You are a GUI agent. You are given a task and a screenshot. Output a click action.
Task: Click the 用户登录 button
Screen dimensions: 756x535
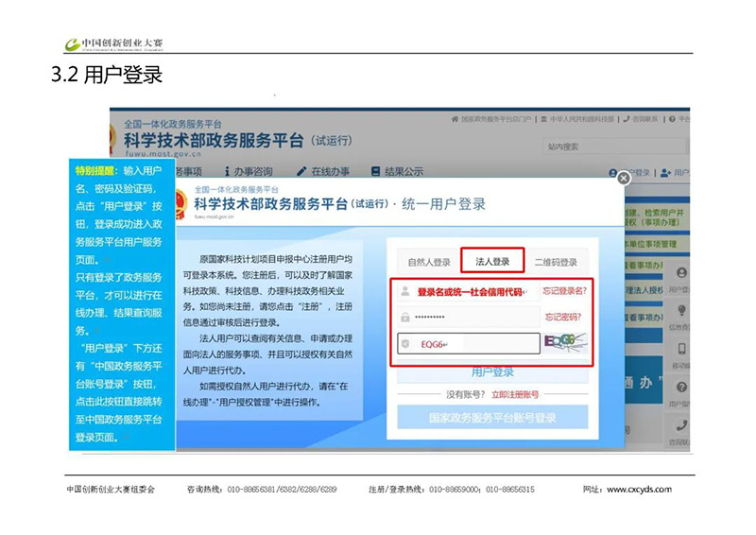click(492, 371)
